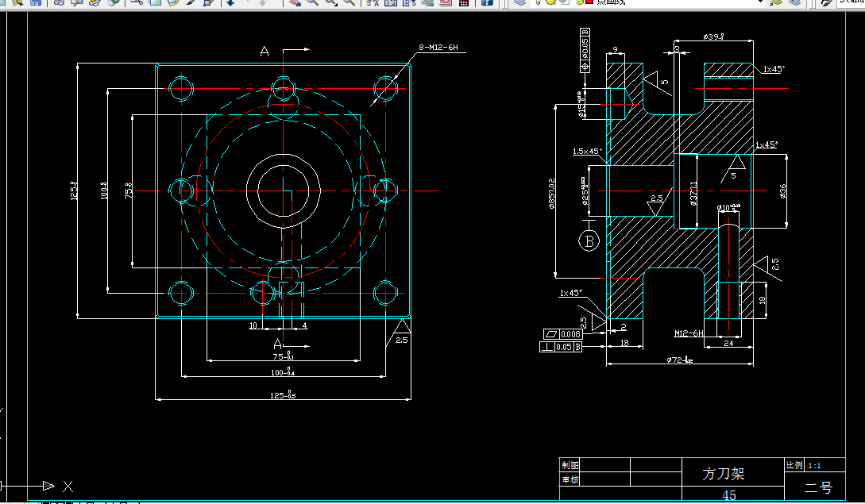Open the Help question mark icon
Image resolution: width=865 pixels, height=504 pixels.
(x=487, y=2)
